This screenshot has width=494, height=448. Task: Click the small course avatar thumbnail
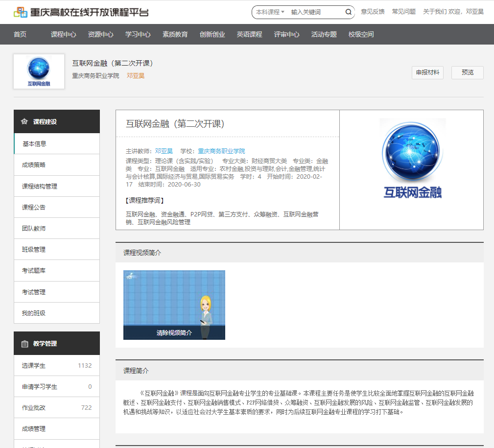point(39,71)
